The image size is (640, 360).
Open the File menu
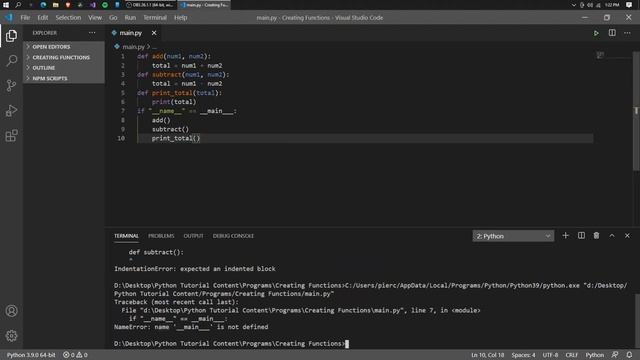(25, 18)
